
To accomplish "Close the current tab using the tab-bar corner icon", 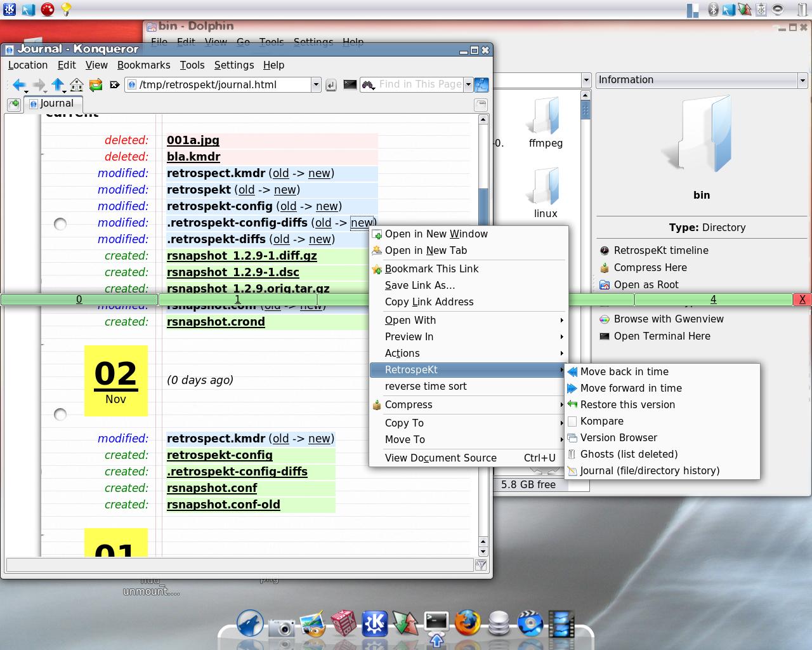I will pos(481,104).
